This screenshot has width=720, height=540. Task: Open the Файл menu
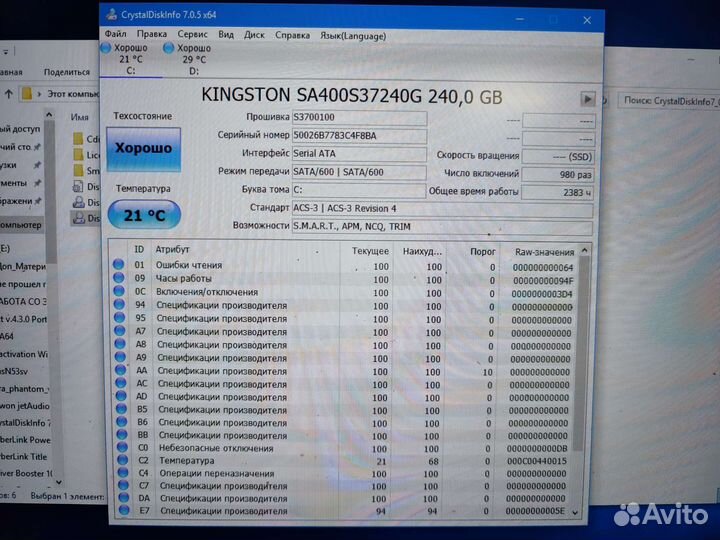point(115,34)
